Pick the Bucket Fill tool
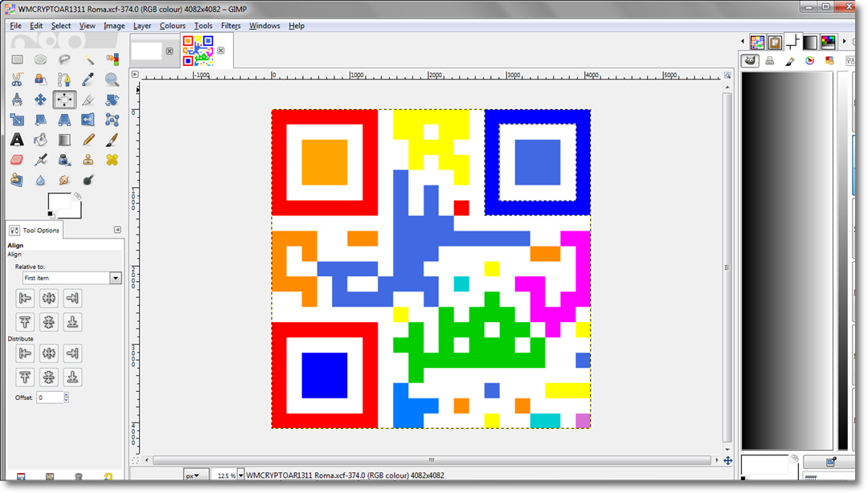The image size is (868, 494). [40, 140]
